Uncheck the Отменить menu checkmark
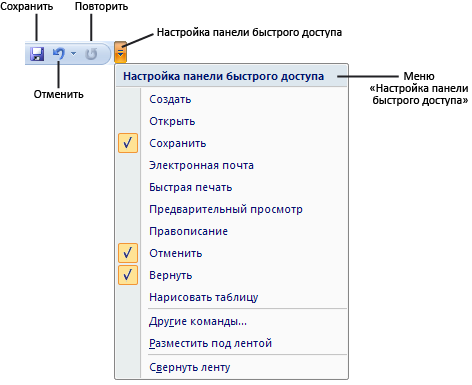The image size is (472, 385). [x=128, y=253]
